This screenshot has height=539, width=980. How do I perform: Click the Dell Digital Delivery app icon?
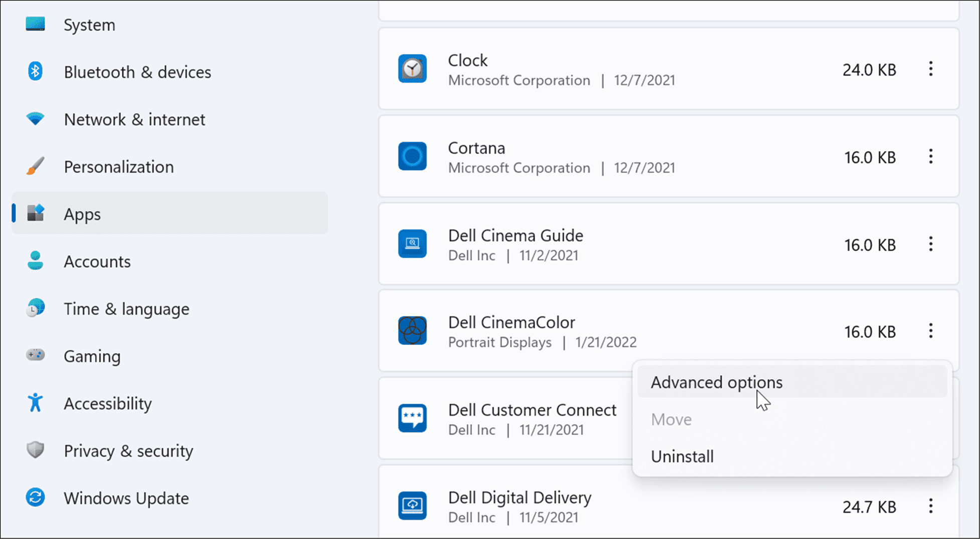pyautogui.click(x=412, y=506)
